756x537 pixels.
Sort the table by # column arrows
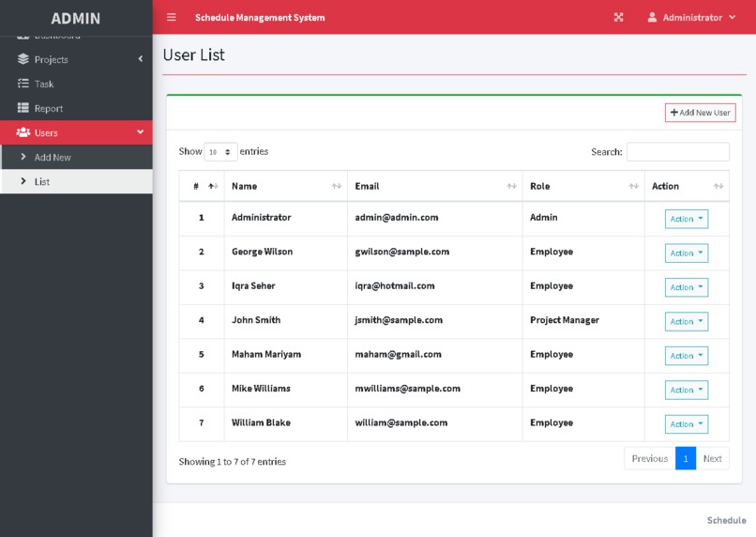point(213,186)
